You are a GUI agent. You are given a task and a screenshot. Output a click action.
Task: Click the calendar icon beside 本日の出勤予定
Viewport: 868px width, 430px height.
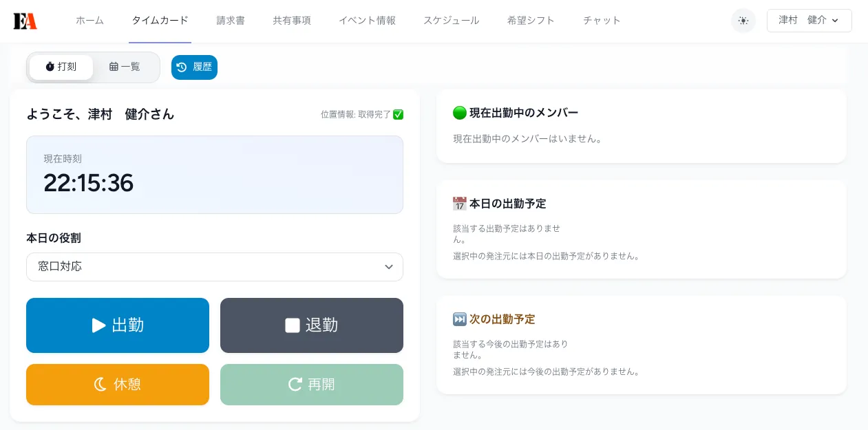[460, 204]
